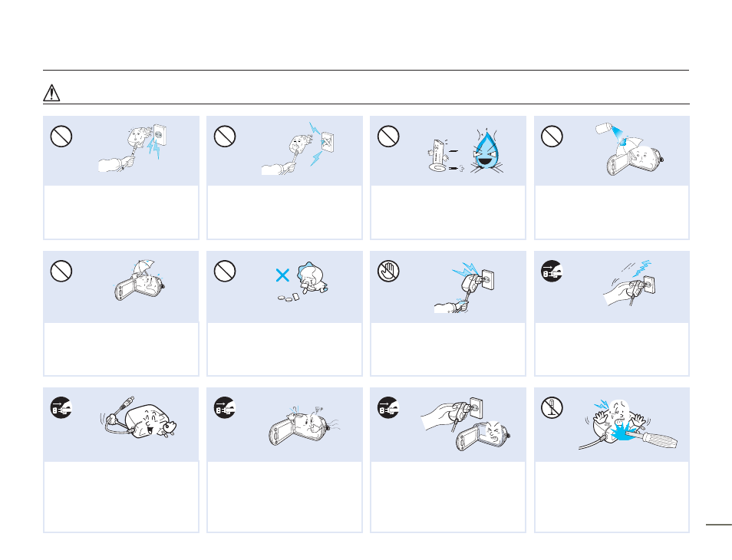Click the warning triangle icon at the top

pos(51,93)
